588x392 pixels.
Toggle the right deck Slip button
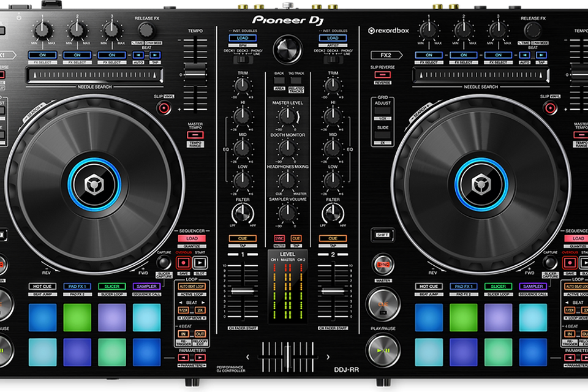coord(550,108)
